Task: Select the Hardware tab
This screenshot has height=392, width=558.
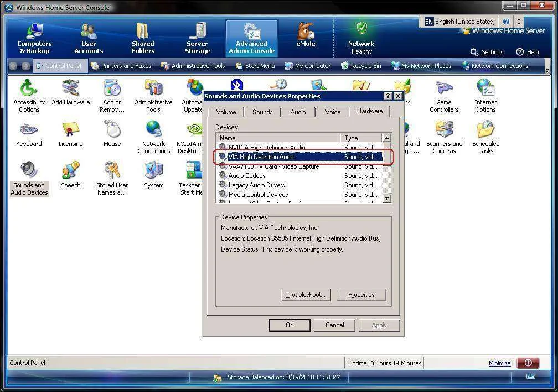Action: tap(370, 111)
